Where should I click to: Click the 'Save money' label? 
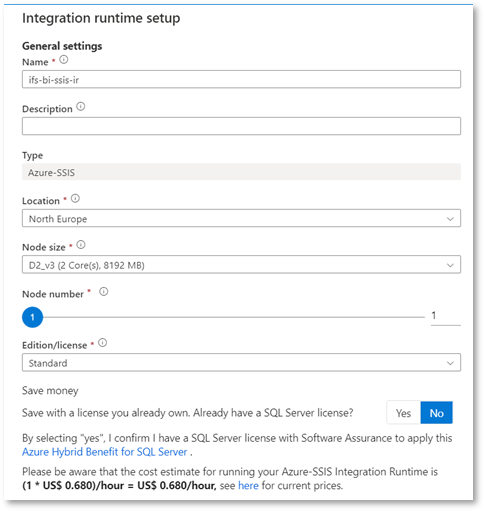pos(50,390)
